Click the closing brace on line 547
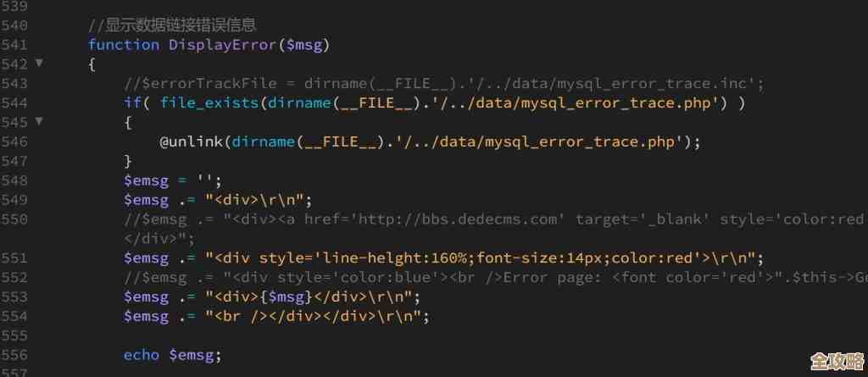Viewport: 868px width, 377px height. (128, 161)
